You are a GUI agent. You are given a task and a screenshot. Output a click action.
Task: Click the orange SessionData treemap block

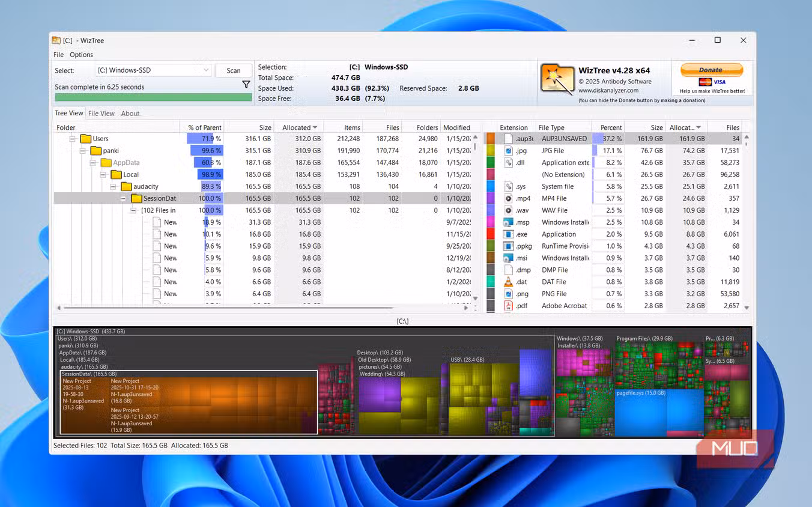click(x=189, y=402)
